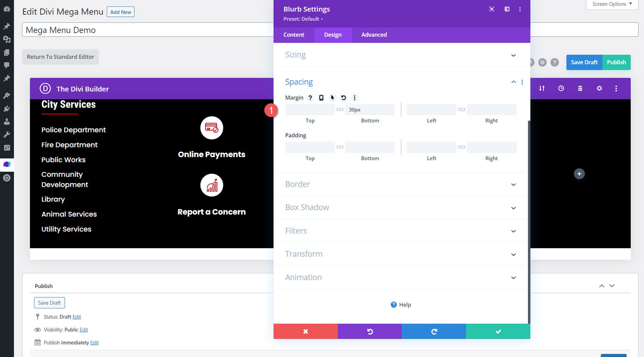644x357 pixels.
Task: Open the Divi menu in the sidebar
Action: pos(6,178)
